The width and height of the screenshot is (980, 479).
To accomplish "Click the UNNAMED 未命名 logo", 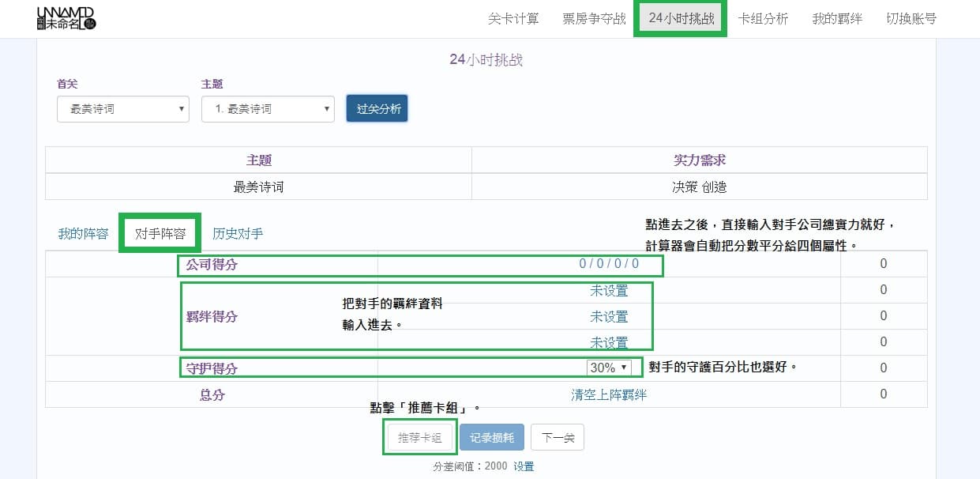I will [x=66, y=18].
